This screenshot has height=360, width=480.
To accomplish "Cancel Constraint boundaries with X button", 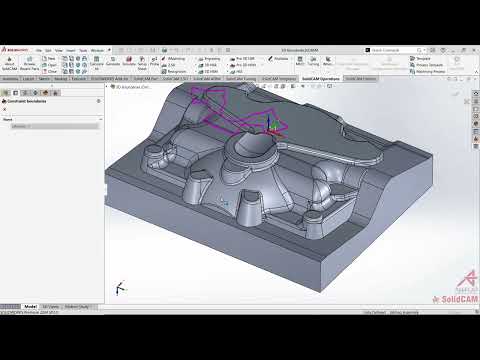I will point(5,109).
